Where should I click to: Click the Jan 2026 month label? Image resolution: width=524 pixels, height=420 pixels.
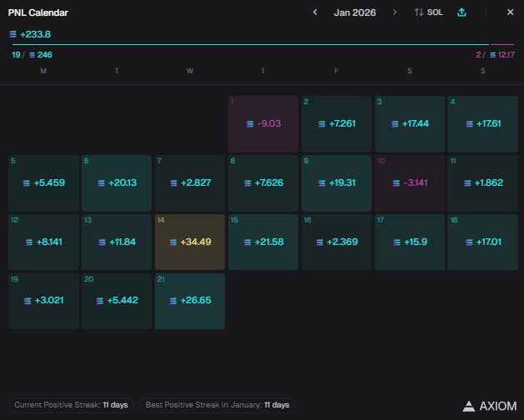click(x=355, y=12)
